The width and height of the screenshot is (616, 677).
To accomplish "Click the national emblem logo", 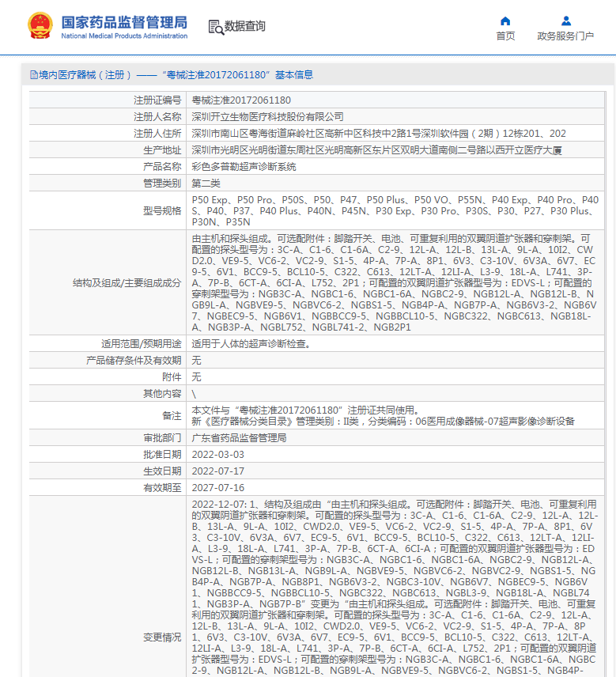I will [40, 26].
